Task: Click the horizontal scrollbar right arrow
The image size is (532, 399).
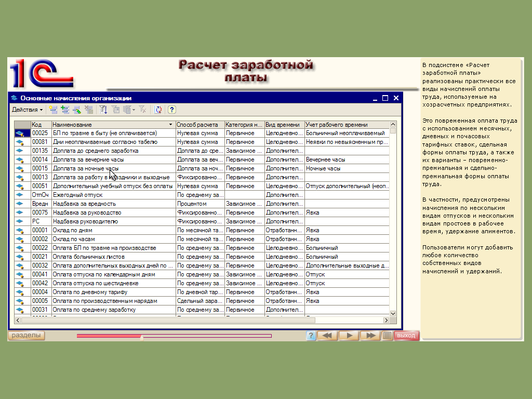Action: pyautogui.click(x=386, y=320)
